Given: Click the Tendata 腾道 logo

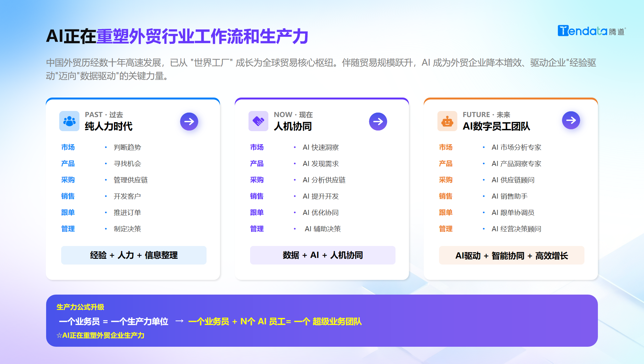Looking at the screenshot, I should [591, 31].
